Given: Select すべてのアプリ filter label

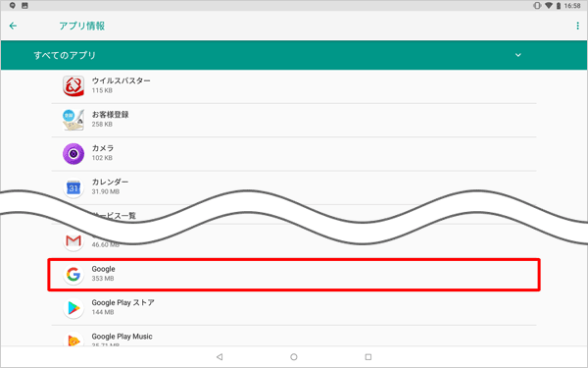Looking at the screenshot, I should click(65, 55).
